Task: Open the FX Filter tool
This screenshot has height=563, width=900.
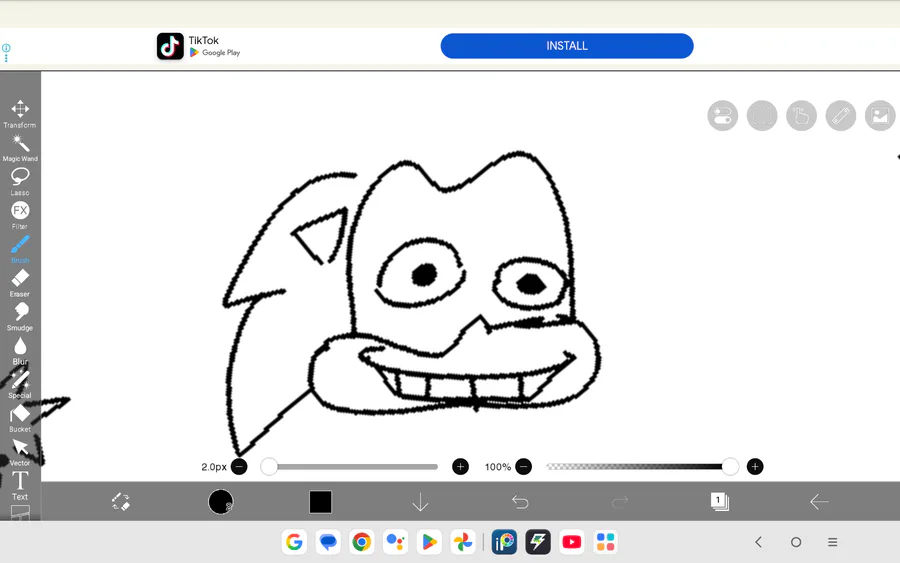Action: coord(20,215)
